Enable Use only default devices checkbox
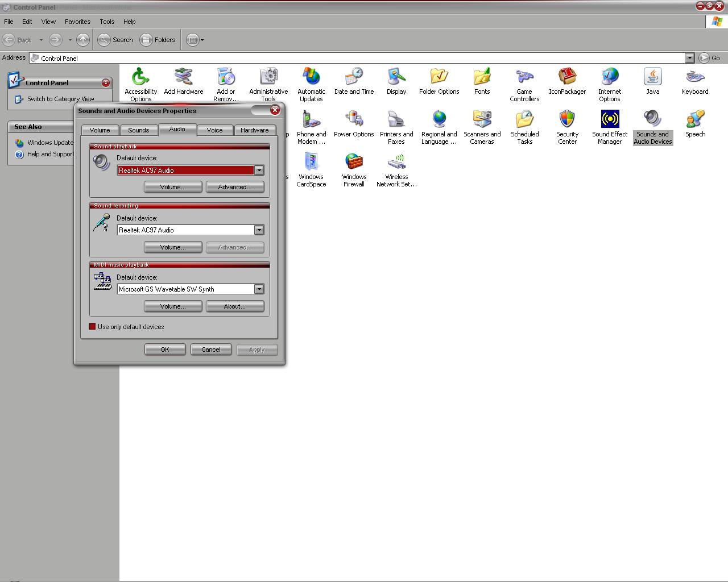Screen dimensions: 728x582 pyautogui.click(x=92, y=327)
